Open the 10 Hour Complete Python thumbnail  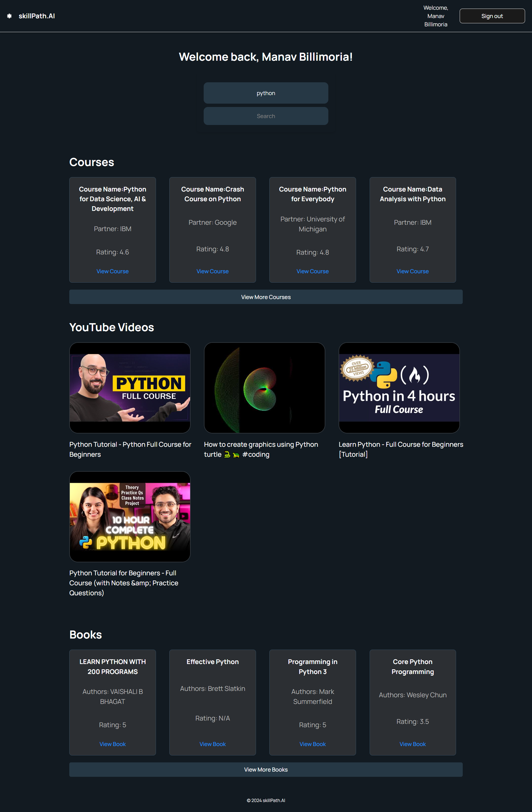tap(130, 517)
